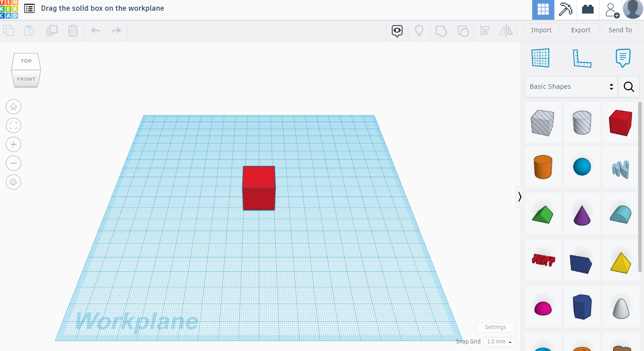The height and width of the screenshot is (351, 644).
Task: Switch to 3D design grid view
Action: click(x=543, y=10)
